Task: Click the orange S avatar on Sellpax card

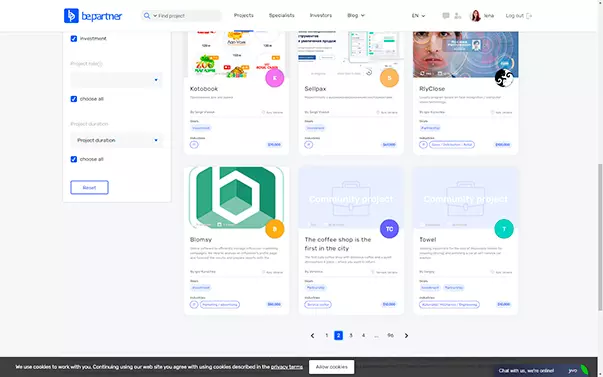Action: [x=389, y=78]
